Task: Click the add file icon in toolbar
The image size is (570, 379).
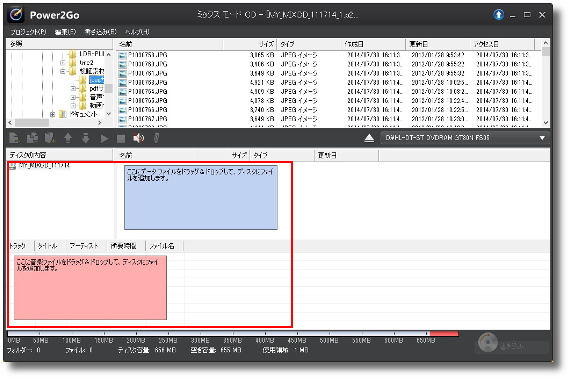Action: click(15, 138)
